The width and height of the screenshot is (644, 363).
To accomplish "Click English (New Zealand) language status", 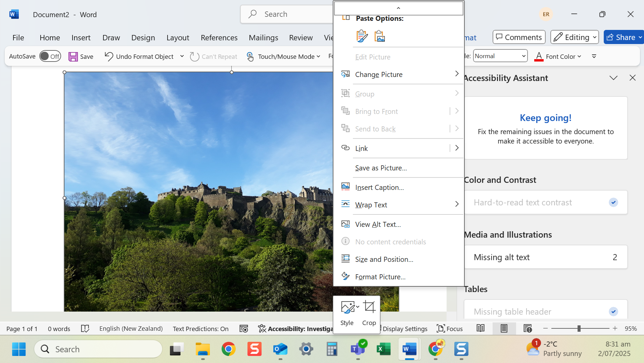I will coord(131,328).
